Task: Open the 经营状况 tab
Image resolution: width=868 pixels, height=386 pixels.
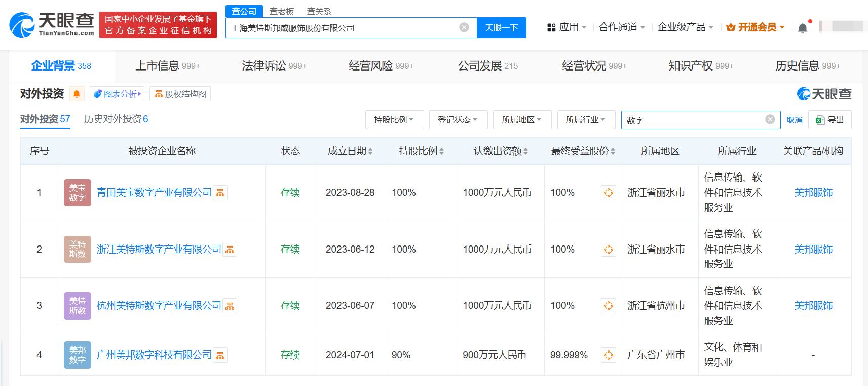Action: pos(594,66)
